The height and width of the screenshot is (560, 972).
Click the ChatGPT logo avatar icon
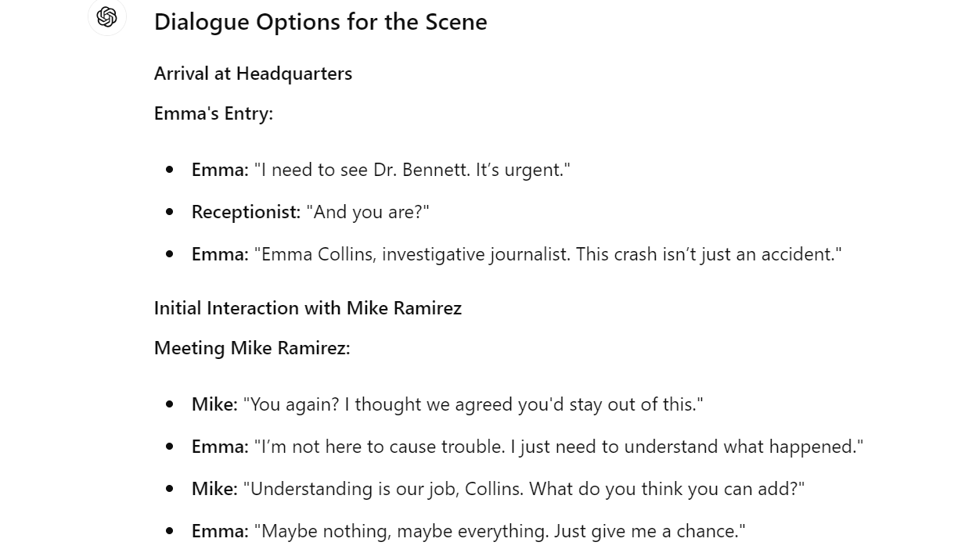(x=107, y=16)
